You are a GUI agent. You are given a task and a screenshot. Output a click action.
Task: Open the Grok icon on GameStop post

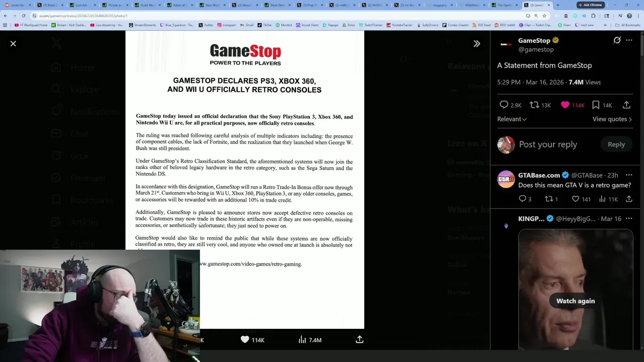(617, 40)
